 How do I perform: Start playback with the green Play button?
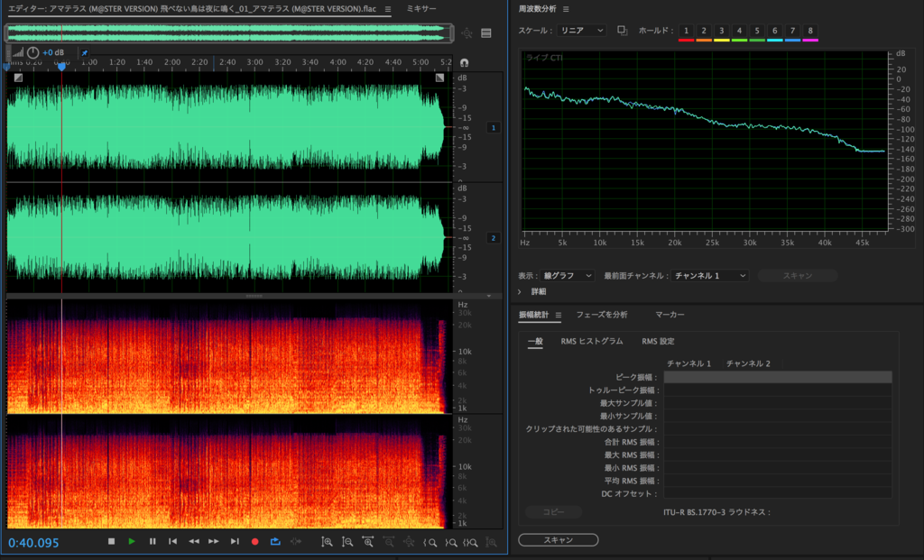coord(132,541)
